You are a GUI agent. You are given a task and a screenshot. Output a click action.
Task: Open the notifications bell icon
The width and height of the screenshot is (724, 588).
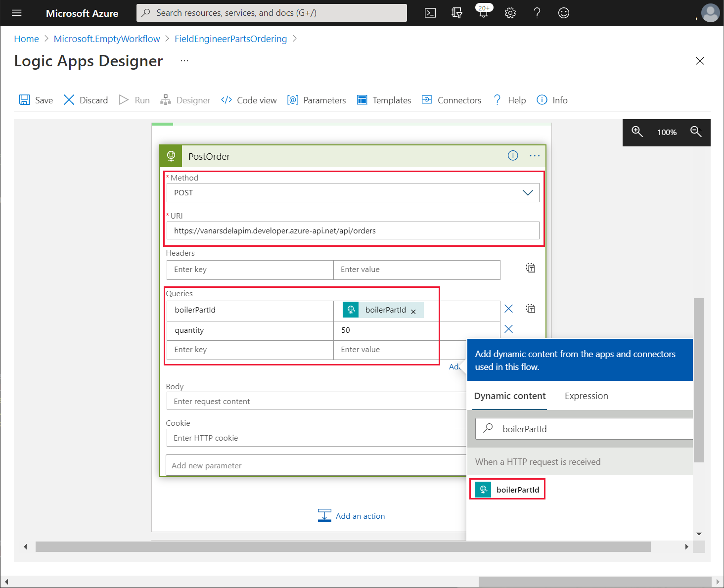click(x=483, y=13)
